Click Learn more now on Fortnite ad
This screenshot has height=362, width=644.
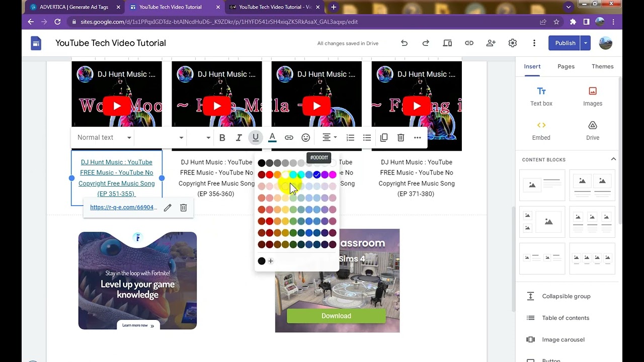coord(137,325)
